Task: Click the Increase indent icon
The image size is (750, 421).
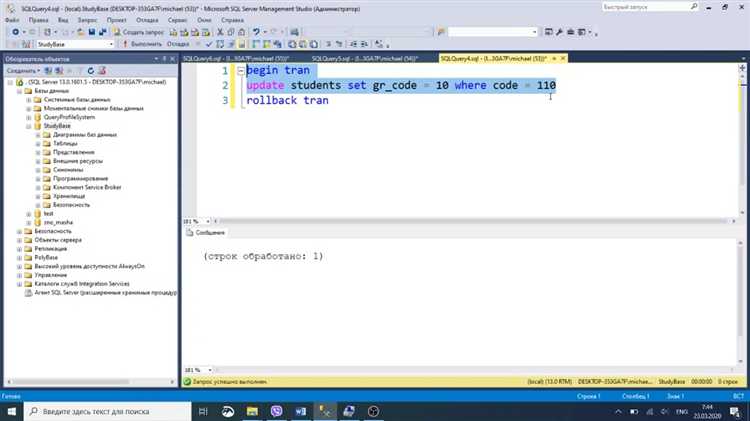Action: (x=364, y=44)
